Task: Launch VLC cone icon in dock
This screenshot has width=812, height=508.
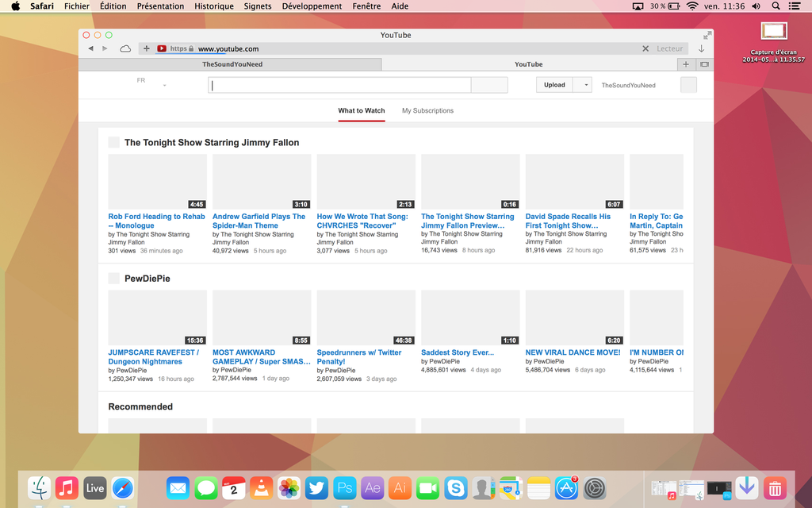Action: click(x=261, y=488)
